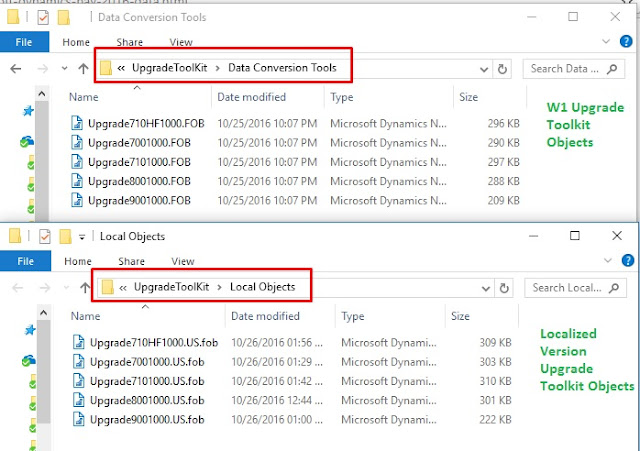Click search magnifier in Data Conversion Tools window
This screenshot has width=640, height=451.
612,69
